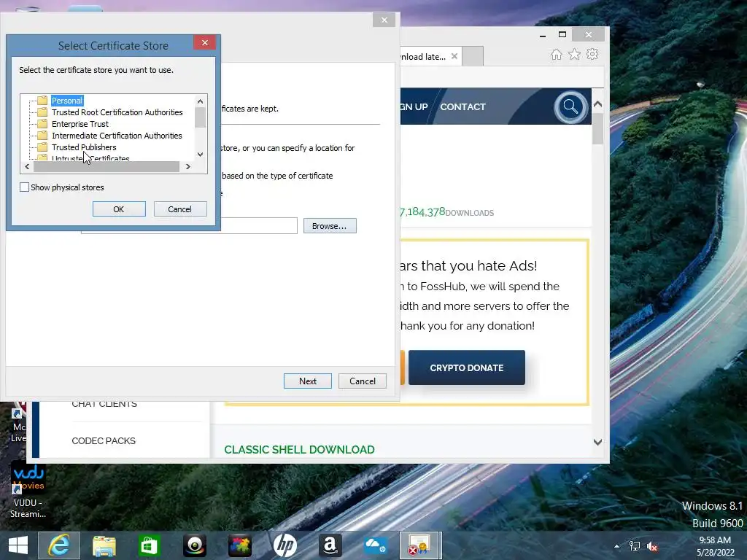Click the CRYPTO DONATE button
This screenshot has width=747, height=560.
pos(467,367)
